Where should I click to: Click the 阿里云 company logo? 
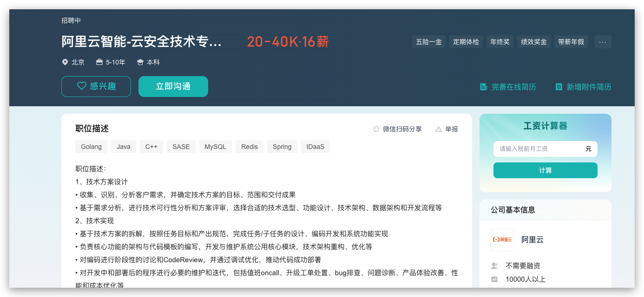(x=502, y=240)
